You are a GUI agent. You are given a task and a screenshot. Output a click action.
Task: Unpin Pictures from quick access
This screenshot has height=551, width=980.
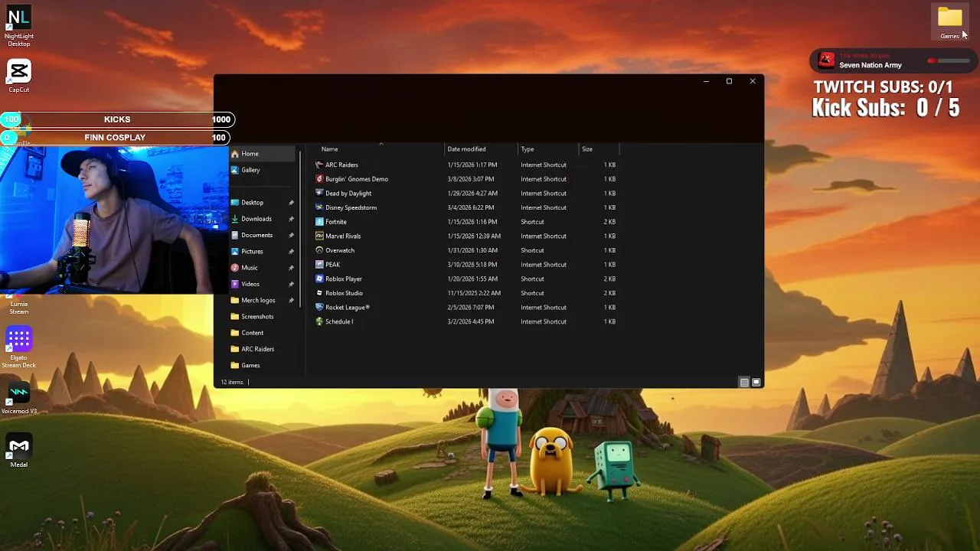pos(291,252)
